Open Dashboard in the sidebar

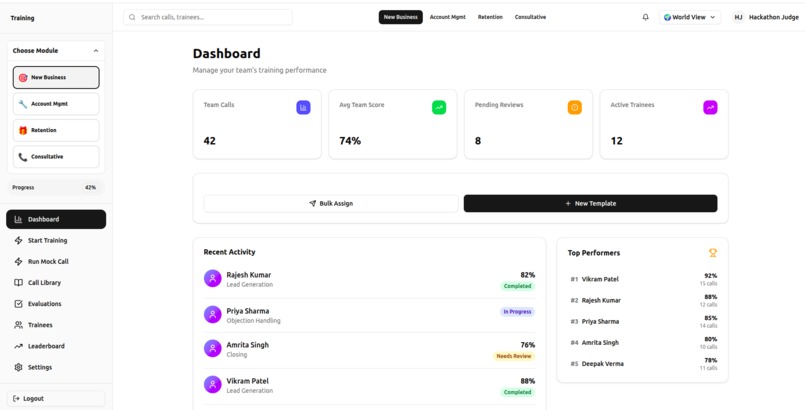(56, 219)
